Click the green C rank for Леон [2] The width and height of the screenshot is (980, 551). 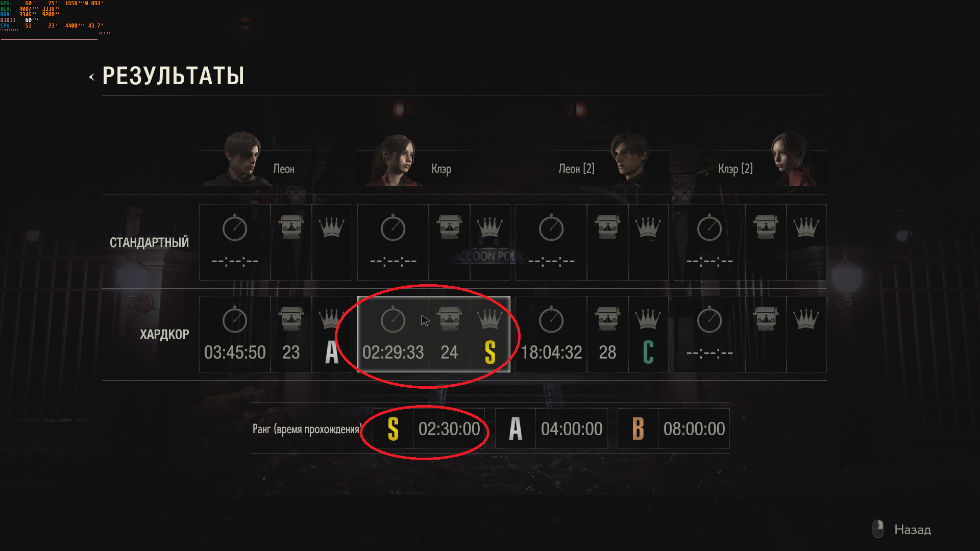tap(648, 352)
